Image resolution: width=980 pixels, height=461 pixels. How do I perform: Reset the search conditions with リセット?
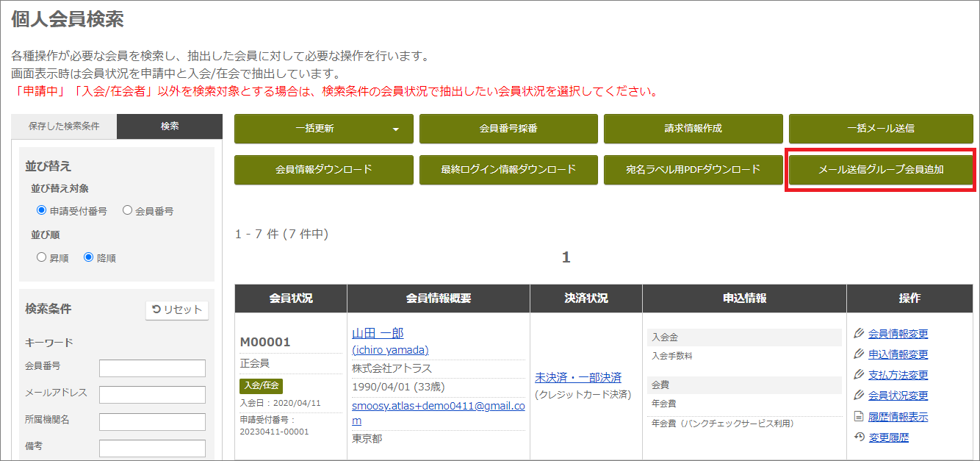pos(177,310)
